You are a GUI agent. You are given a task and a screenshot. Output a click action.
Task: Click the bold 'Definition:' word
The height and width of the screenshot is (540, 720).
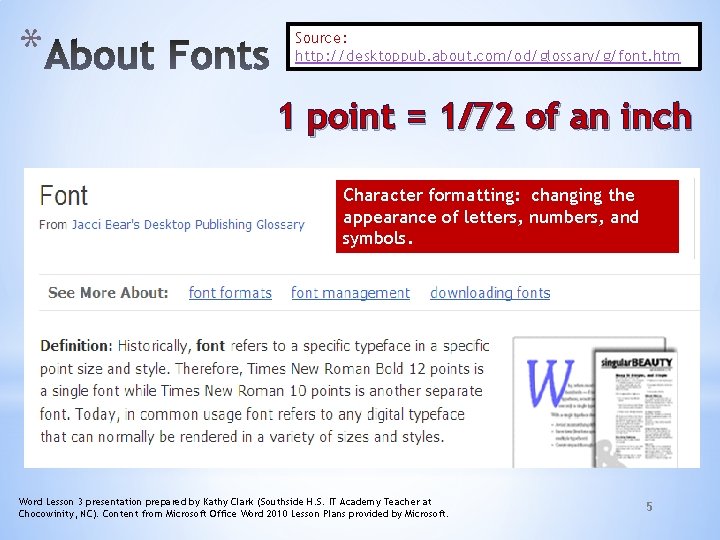[76, 346]
